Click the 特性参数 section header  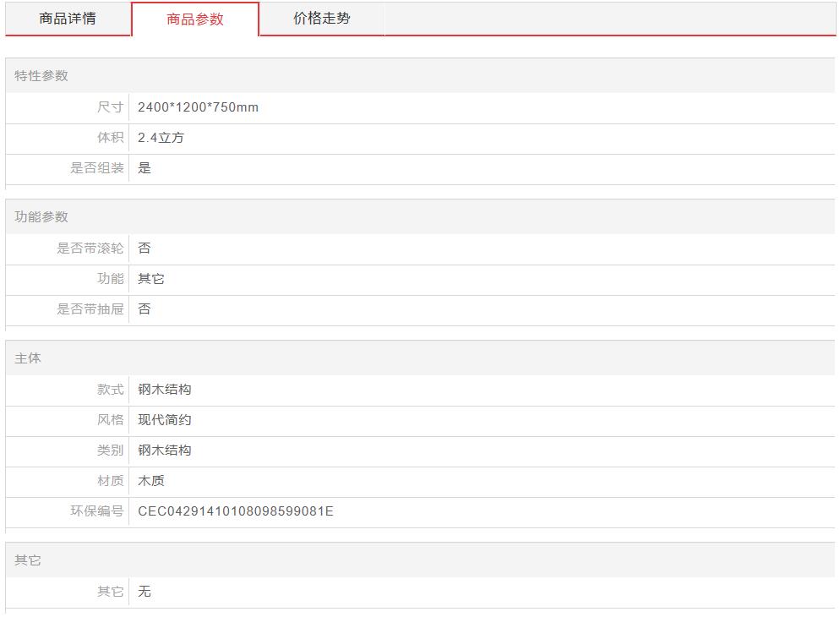coord(41,76)
